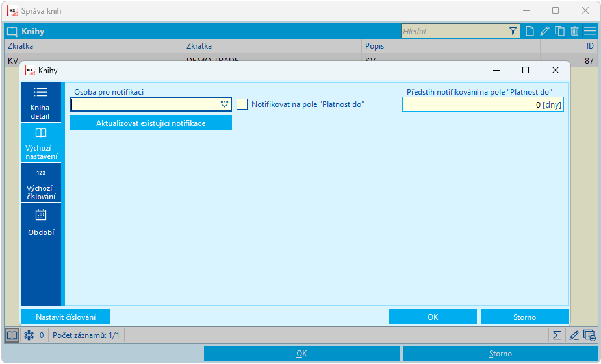The height and width of the screenshot is (364, 601).
Task: Open the hamburger menu in Knihy header
Action: [x=590, y=31]
